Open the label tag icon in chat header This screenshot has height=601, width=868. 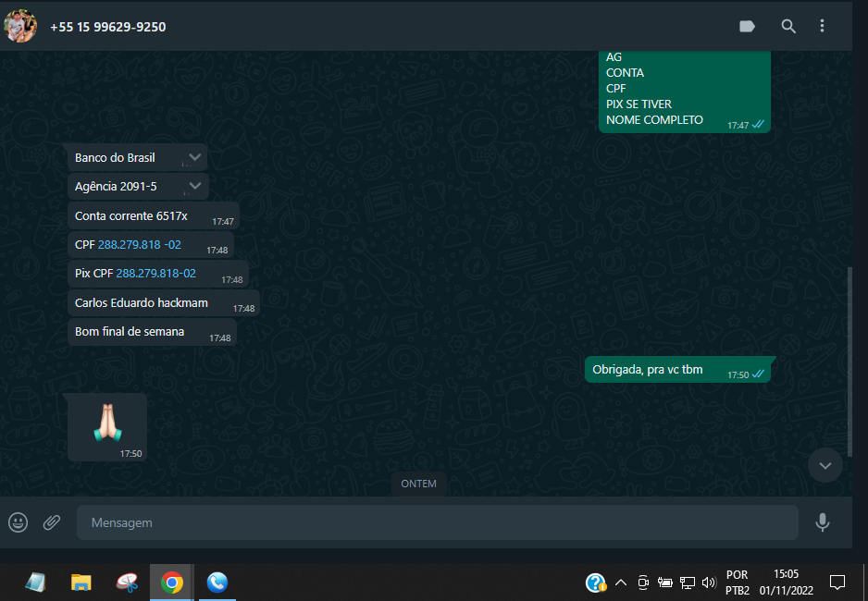[x=747, y=27]
